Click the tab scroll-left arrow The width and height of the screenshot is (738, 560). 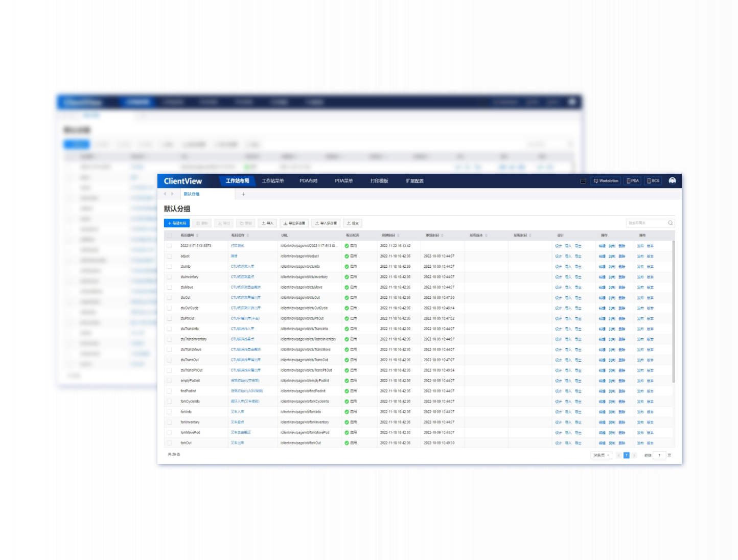tap(165, 194)
